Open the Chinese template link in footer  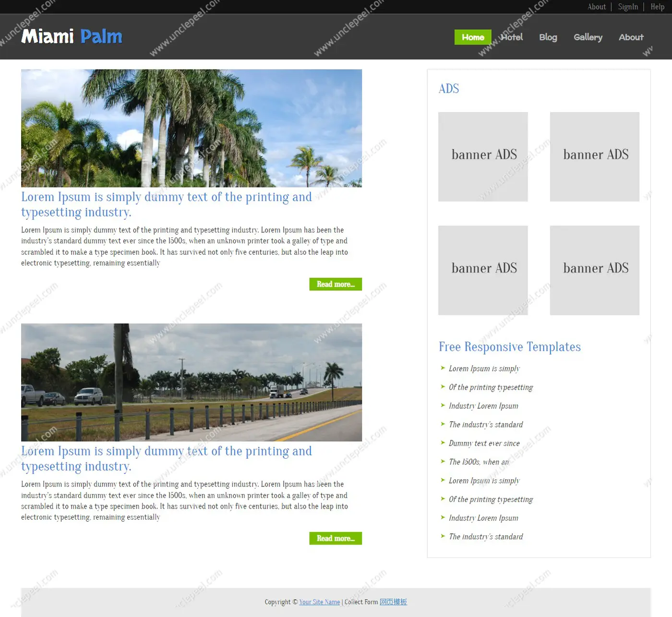tap(393, 602)
